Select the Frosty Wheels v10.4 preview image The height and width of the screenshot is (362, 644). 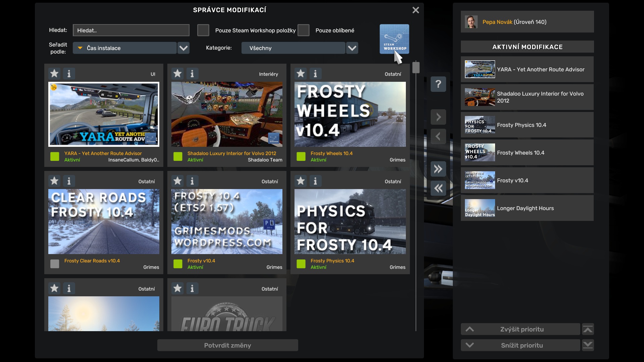tap(350, 114)
